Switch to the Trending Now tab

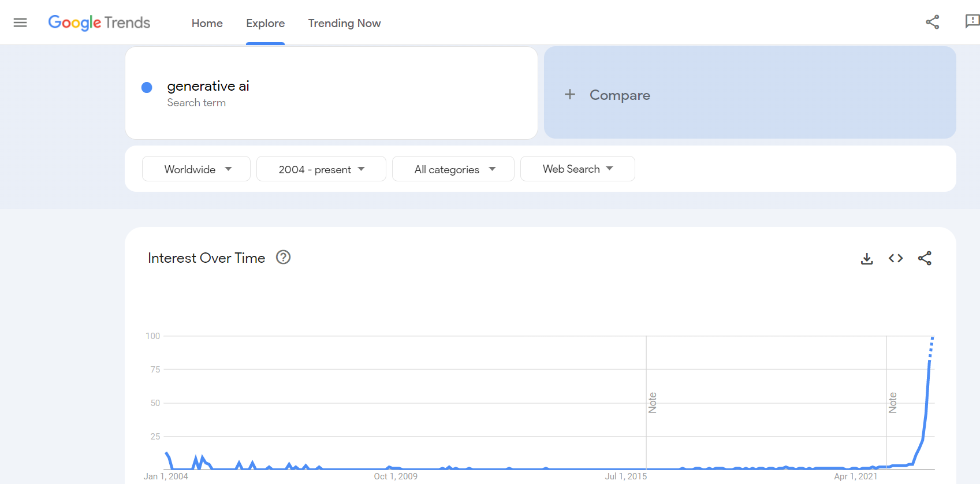344,23
